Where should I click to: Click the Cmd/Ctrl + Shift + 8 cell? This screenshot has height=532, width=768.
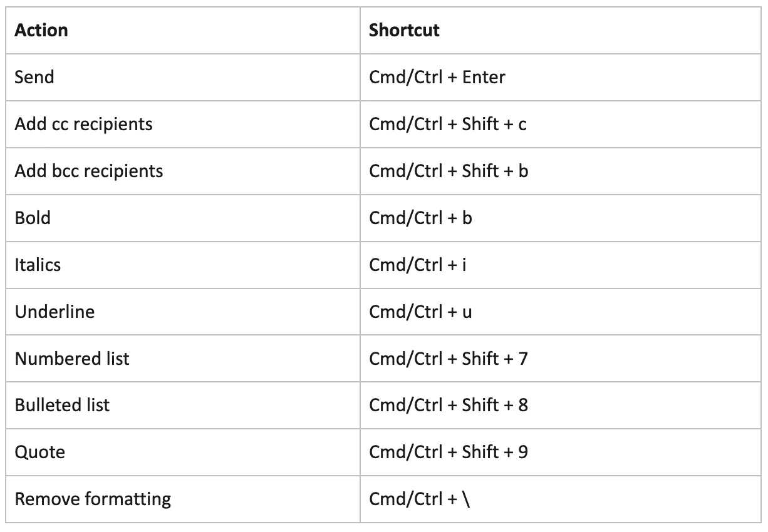pyautogui.click(x=448, y=405)
